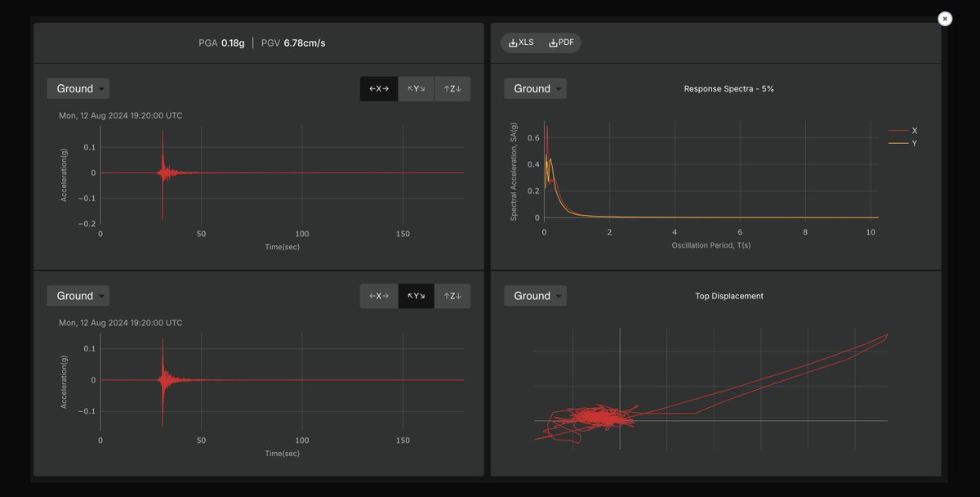Select X axis in upper acceleration chart
The image size is (980, 497).
(x=379, y=88)
